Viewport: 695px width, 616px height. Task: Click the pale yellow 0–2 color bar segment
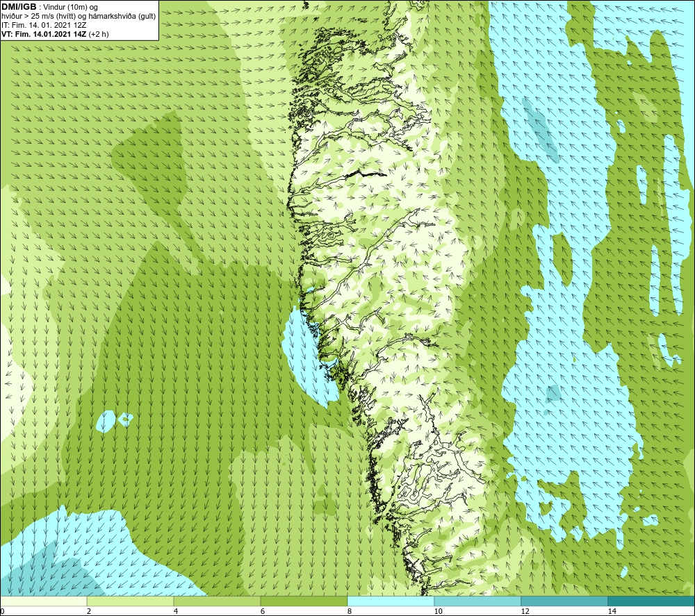coord(43,601)
